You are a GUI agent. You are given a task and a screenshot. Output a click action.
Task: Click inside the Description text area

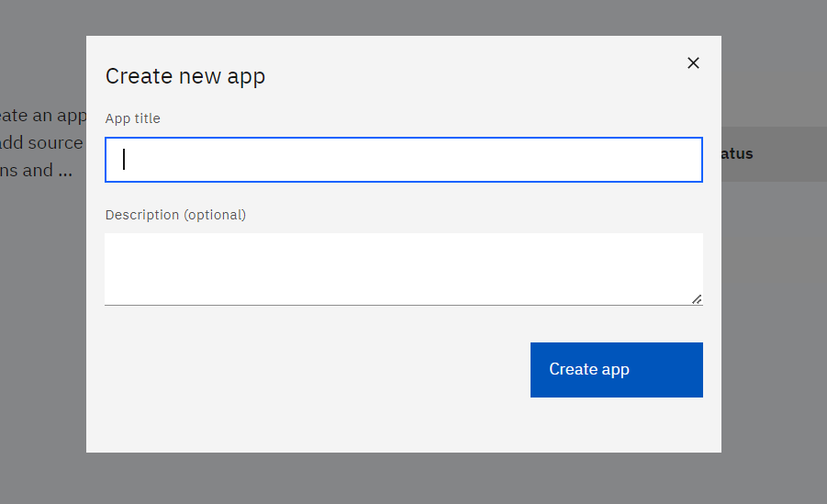point(402,267)
